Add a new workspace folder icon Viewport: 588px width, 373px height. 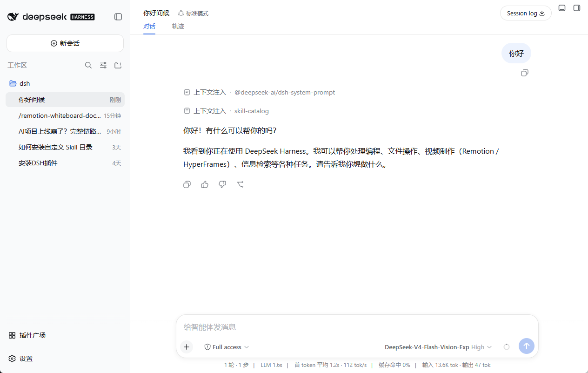point(118,65)
